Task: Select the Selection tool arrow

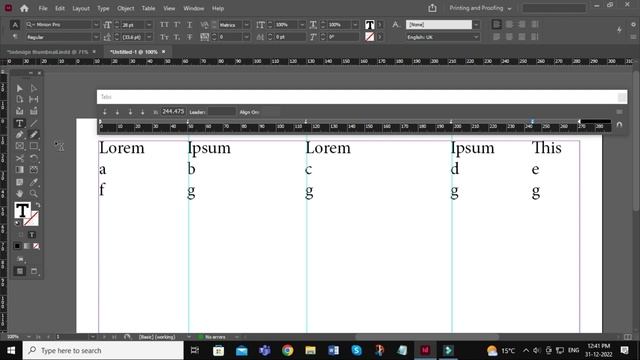Action: tap(19, 88)
